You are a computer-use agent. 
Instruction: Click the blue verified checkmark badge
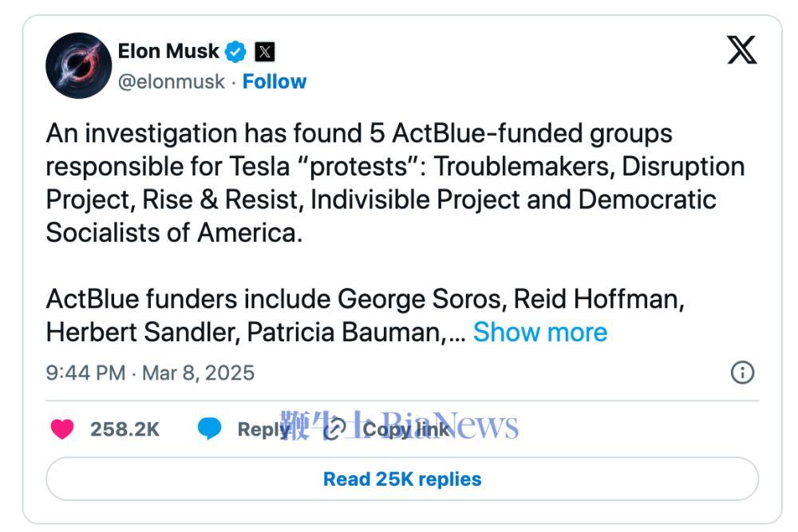coord(235,52)
